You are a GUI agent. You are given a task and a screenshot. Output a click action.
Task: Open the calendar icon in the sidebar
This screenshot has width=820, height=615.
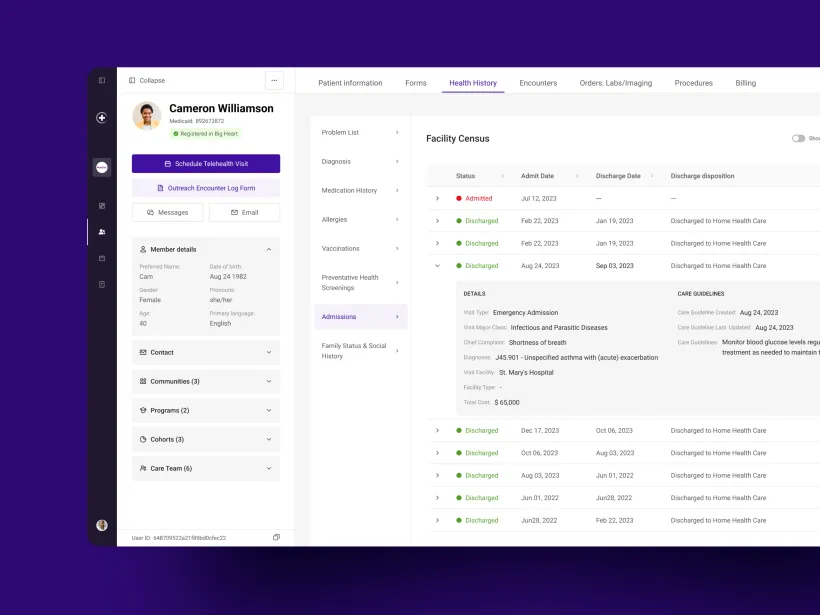(x=101, y=257)
